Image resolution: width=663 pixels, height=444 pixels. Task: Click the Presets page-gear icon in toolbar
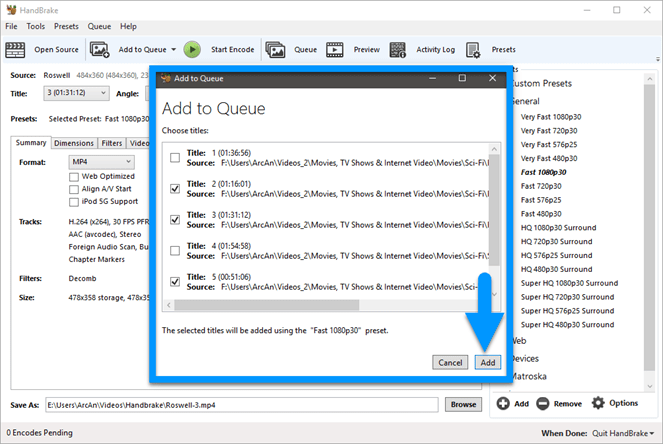coord(473,50)
